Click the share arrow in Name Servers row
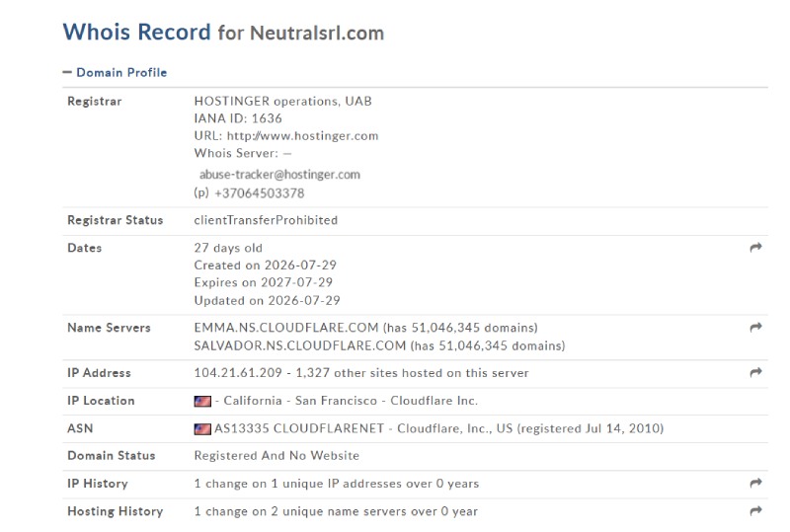The image size is (790, 532). (x=755, y=328)
